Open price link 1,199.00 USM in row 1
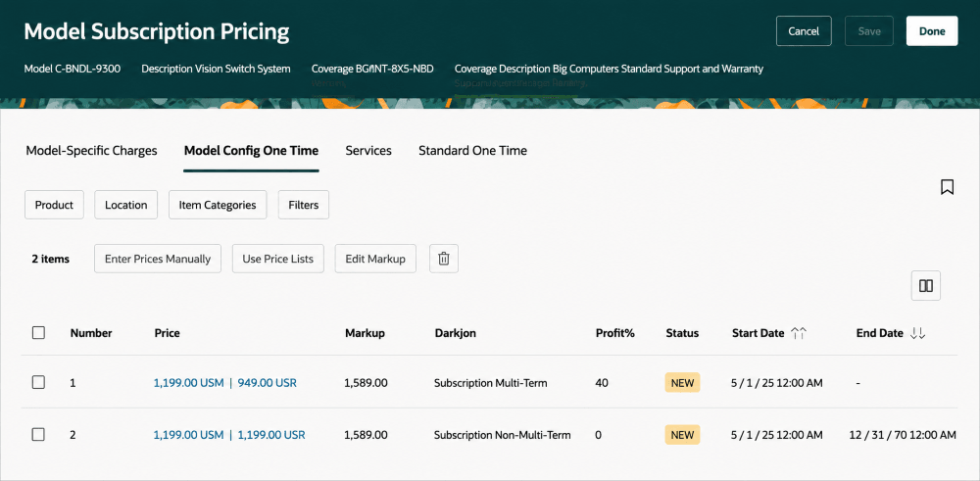Viewport: 980px width, 481px height. point(189,383)
